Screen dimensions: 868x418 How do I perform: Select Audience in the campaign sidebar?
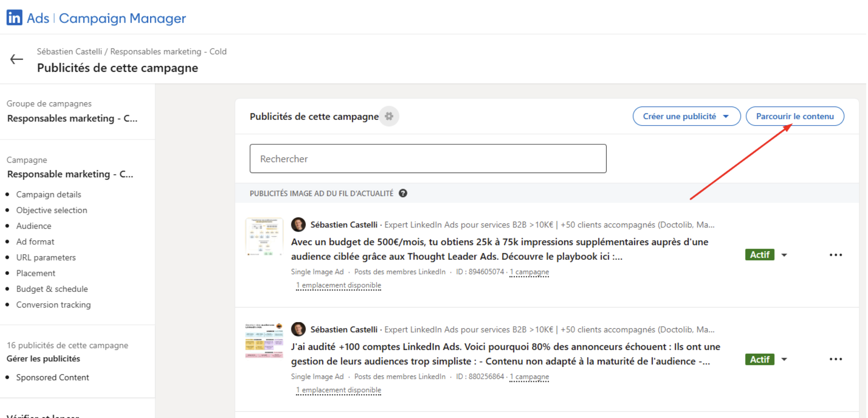(x=34, y=226)
